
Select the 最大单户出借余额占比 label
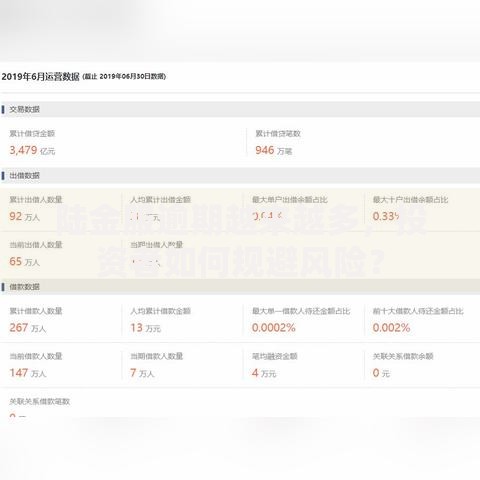(x=290, y=200)
